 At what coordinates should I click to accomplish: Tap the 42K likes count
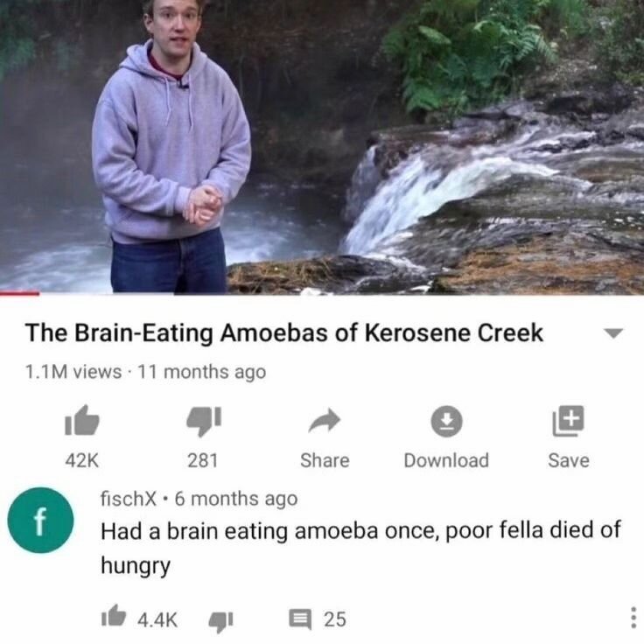[81, 460]
